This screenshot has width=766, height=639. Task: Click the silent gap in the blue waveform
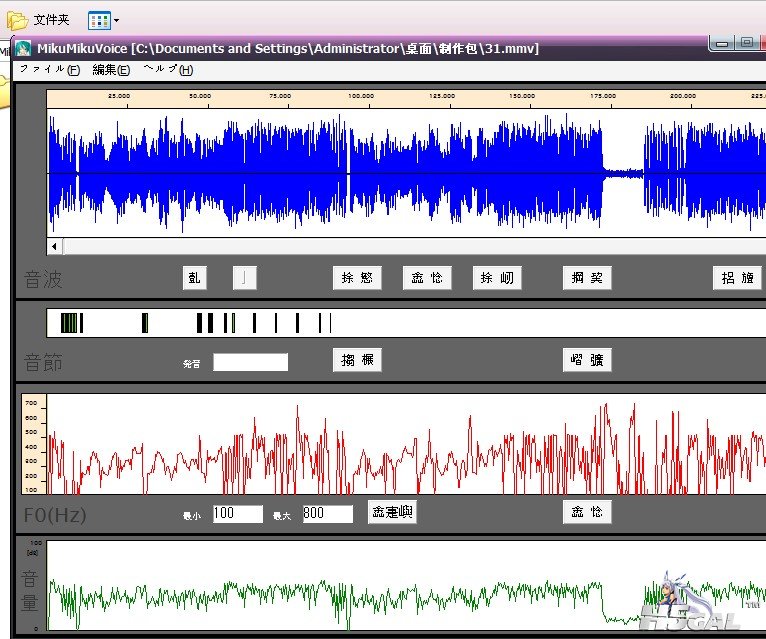pos(623,173)
